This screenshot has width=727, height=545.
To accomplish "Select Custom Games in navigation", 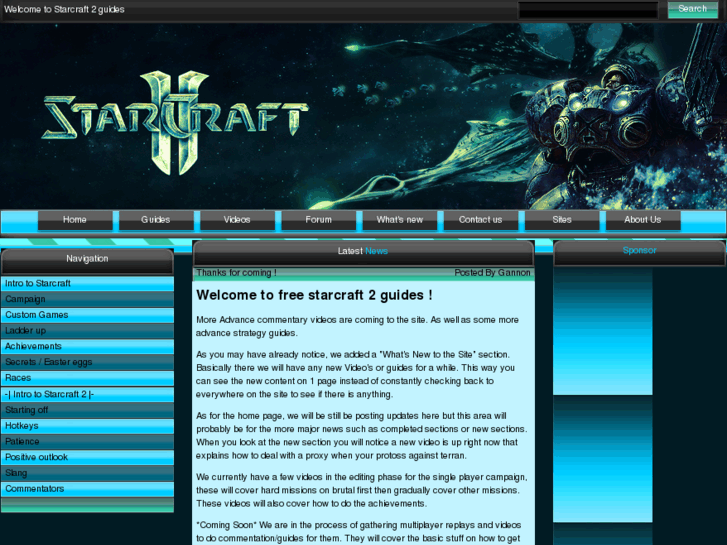I will coord(87,315).
